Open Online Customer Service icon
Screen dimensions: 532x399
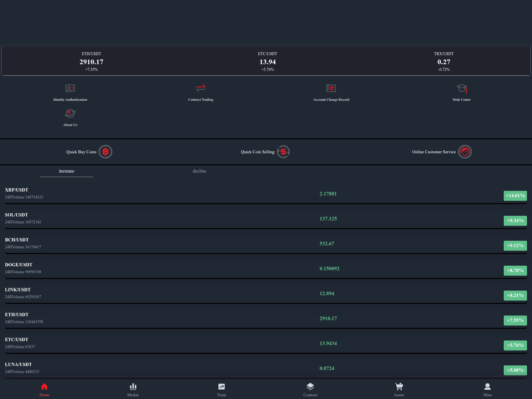465,152
